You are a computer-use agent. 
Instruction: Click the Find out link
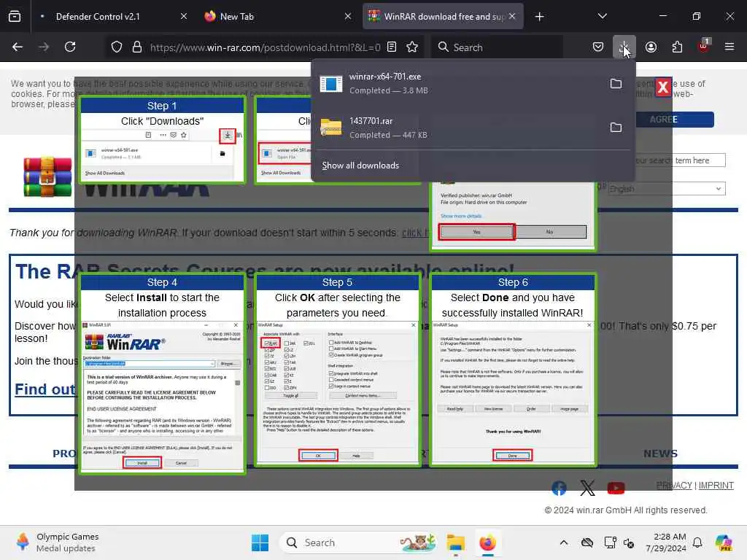(x=45, y=389)
